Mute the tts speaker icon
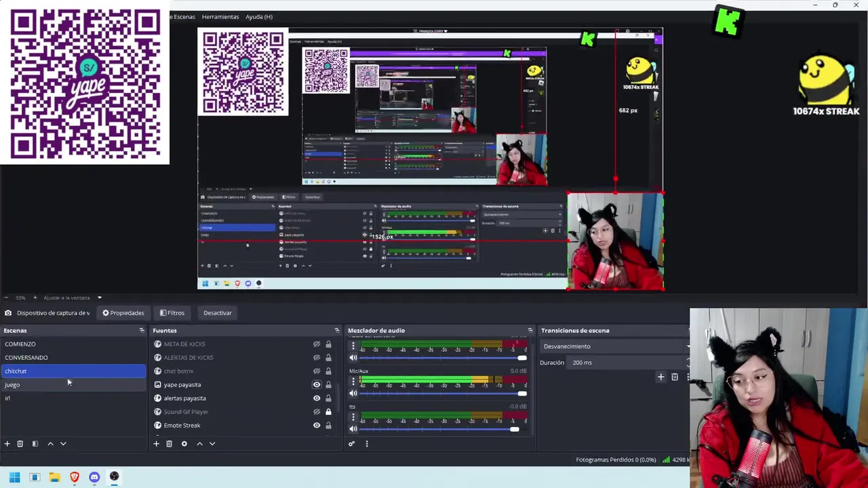 (x=353, y=428)
